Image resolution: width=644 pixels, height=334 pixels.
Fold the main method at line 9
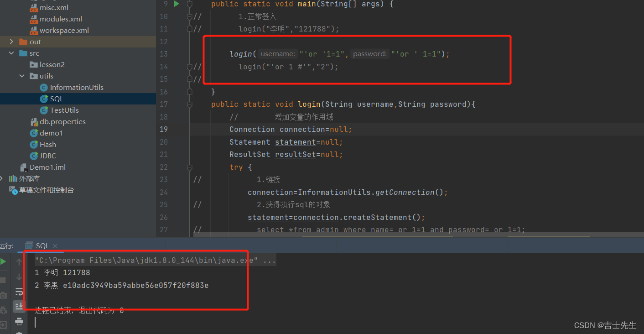pos(190,4)
